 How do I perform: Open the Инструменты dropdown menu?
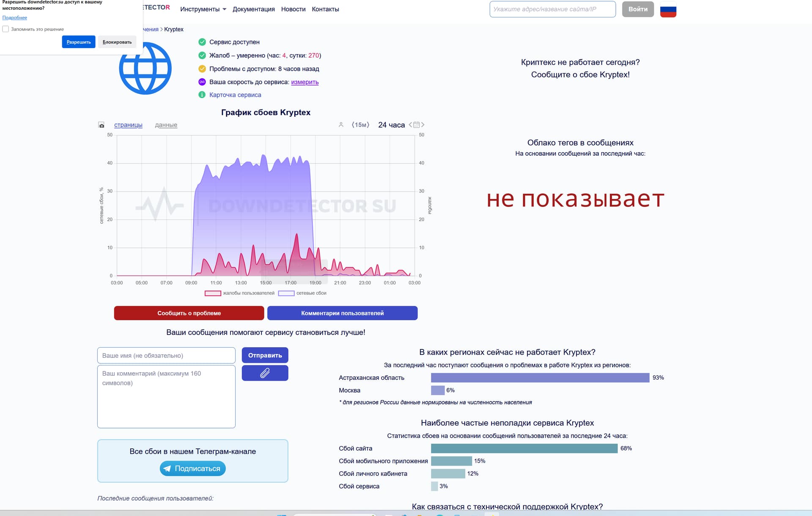203,9
